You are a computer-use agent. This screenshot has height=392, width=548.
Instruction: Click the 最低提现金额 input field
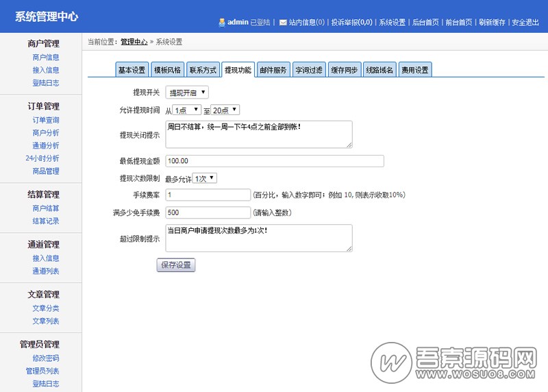coord(274,161)
